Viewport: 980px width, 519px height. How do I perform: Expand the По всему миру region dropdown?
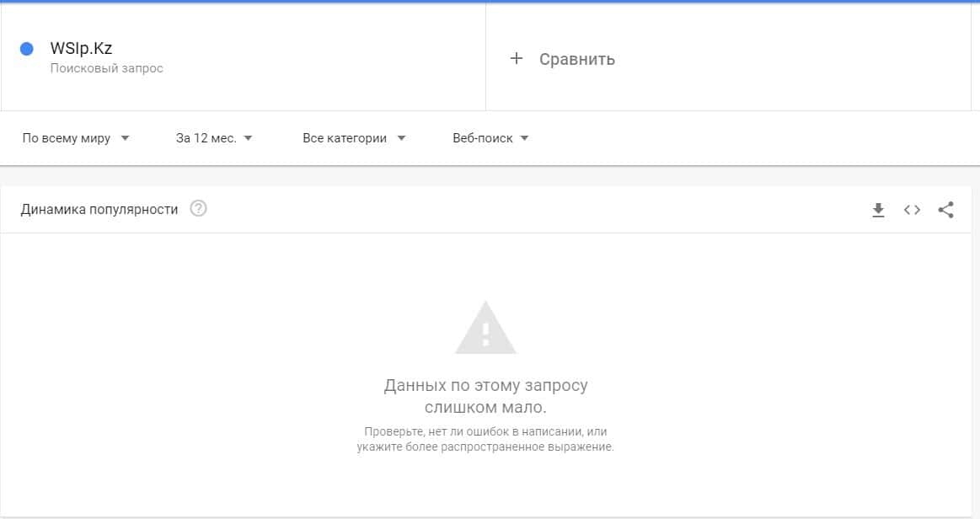76,138
